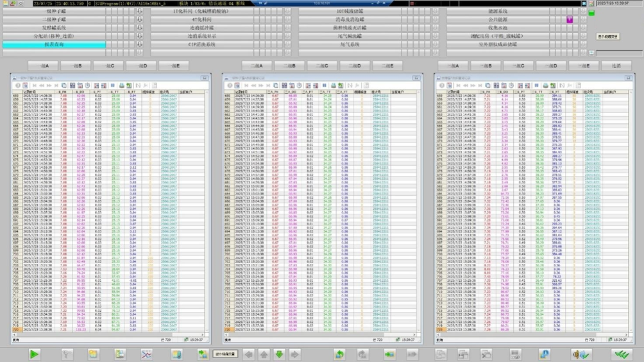Click the blue info icon in bottom toolbar
The width and height of the screenshot is (644, 362).
[x=544, y=354]
